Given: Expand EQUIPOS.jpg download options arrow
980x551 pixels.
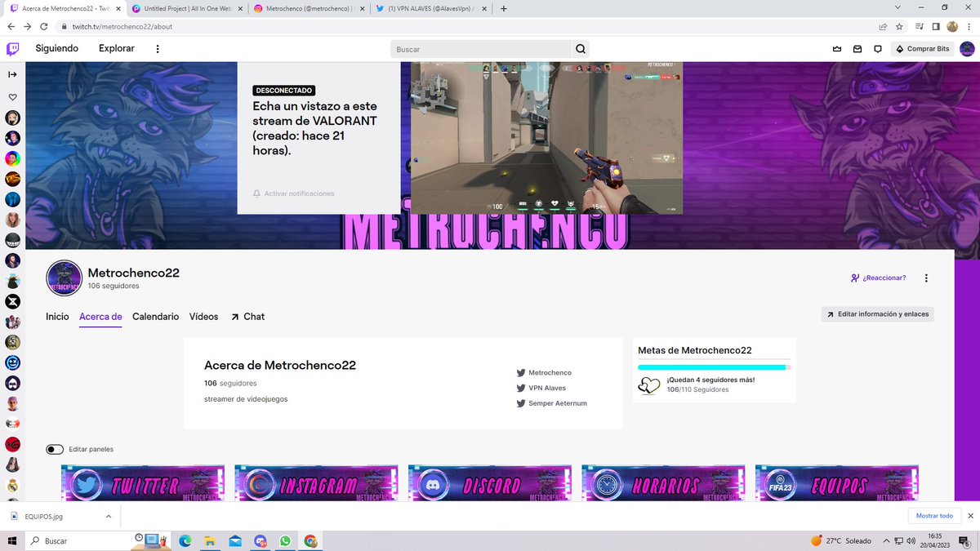Looking at the screenshot, I should [109, 516].
